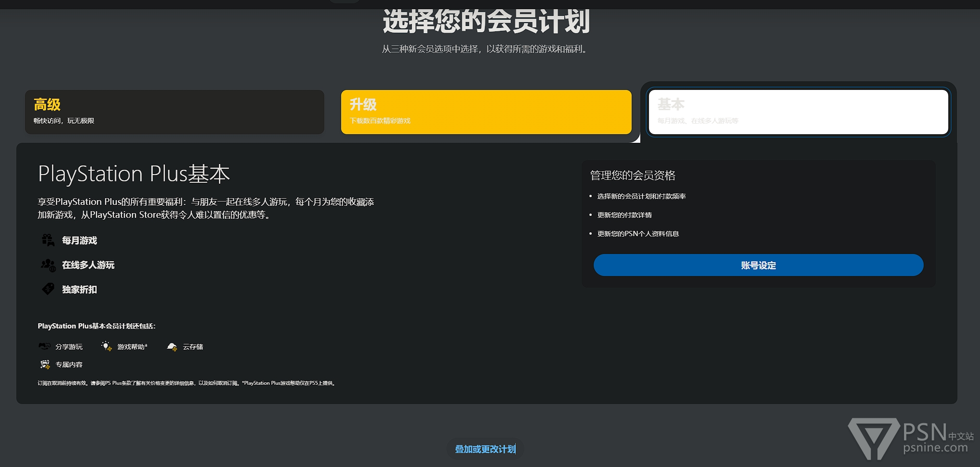This screenshot has height=467, width=980.
Task: Click the 独家折扣 label
Action: 79,290
